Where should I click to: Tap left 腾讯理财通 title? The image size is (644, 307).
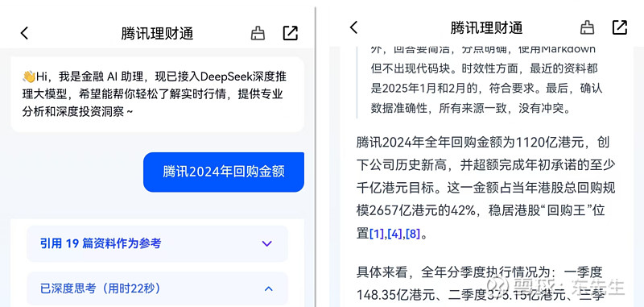click(157, 33)
